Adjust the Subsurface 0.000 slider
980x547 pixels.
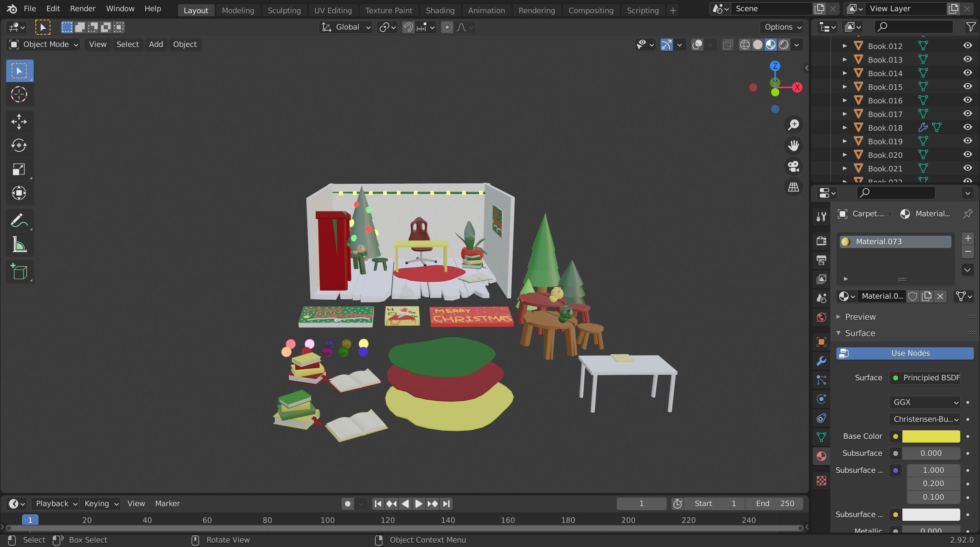click(931, 453)
